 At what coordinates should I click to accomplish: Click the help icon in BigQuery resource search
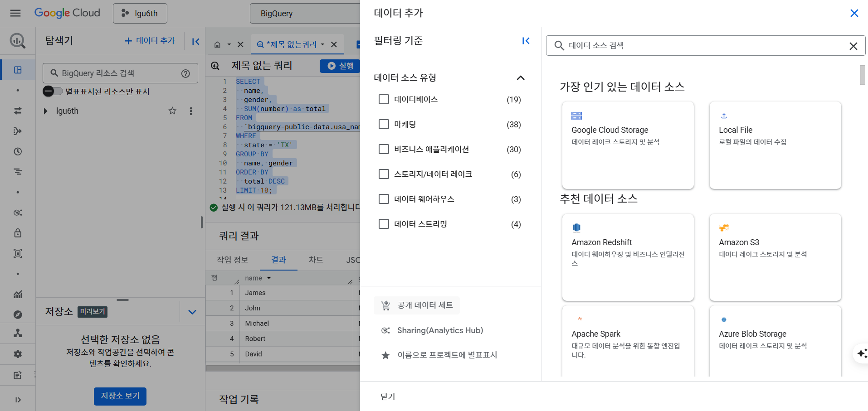[185, 73]
